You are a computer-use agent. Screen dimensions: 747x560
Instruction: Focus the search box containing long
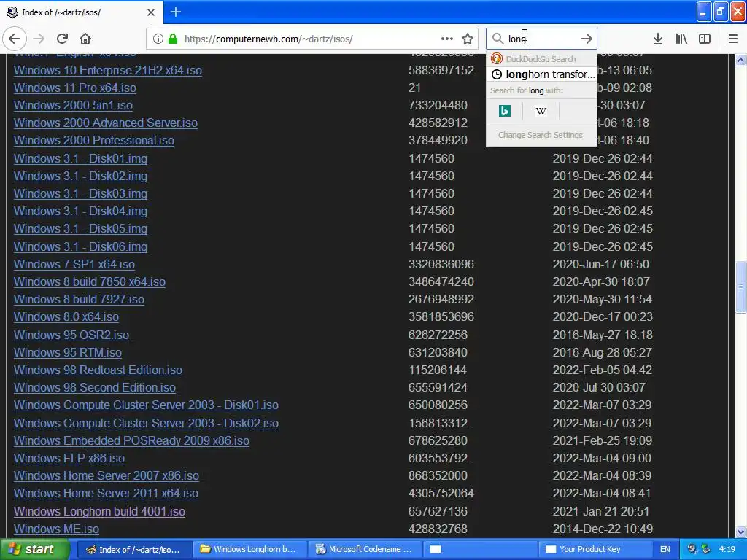click(x=541, y=39)
